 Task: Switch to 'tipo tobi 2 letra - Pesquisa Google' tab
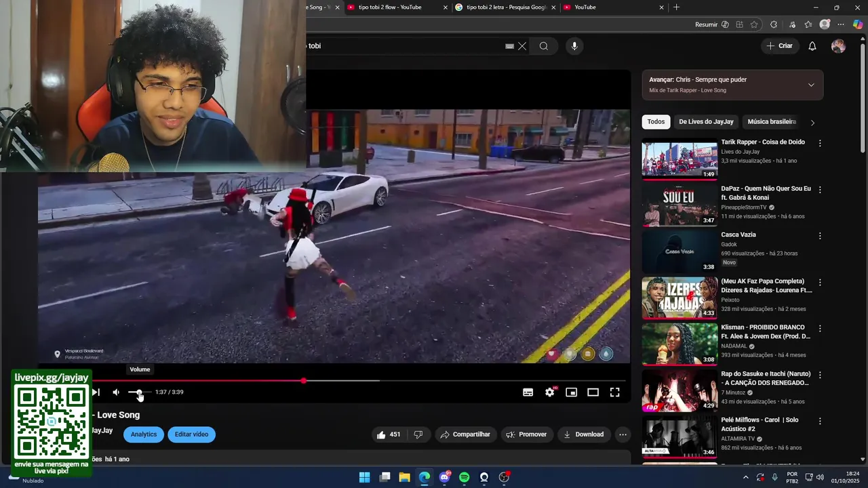click(x=505, y=7)
